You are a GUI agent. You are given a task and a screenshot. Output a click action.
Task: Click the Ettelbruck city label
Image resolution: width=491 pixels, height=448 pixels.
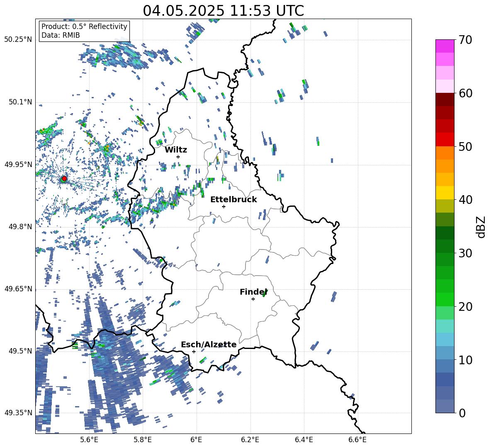233,200
